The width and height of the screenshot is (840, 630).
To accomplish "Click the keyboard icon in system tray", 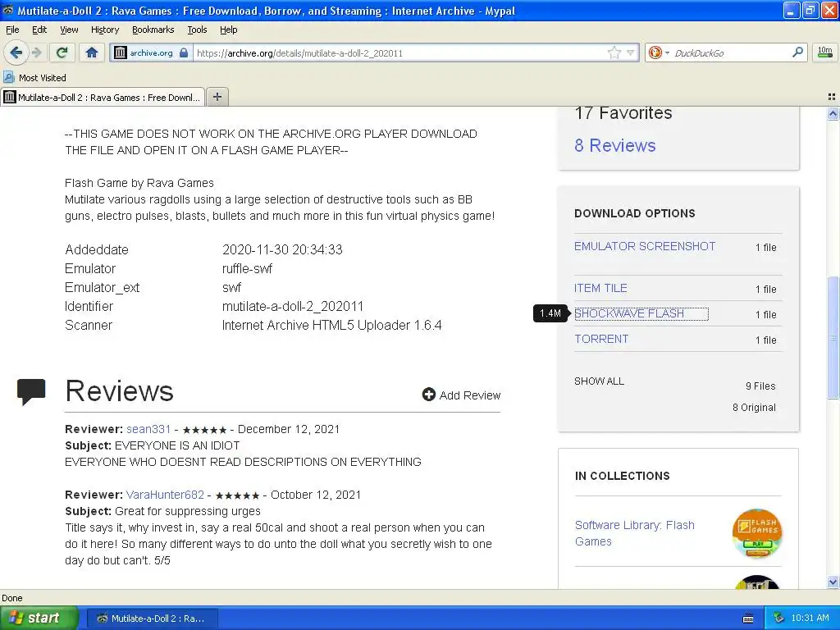I will [748, 619].
